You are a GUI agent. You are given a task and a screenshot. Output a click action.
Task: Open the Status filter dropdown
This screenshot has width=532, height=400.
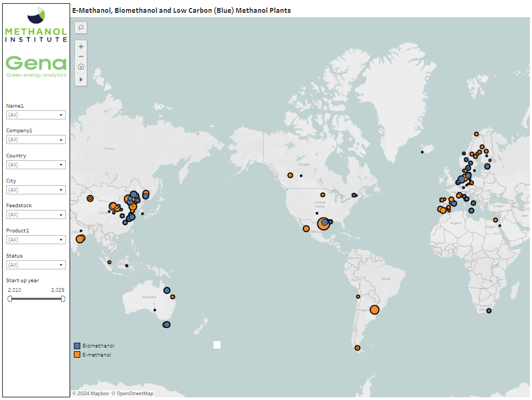(x=36, y=265)
